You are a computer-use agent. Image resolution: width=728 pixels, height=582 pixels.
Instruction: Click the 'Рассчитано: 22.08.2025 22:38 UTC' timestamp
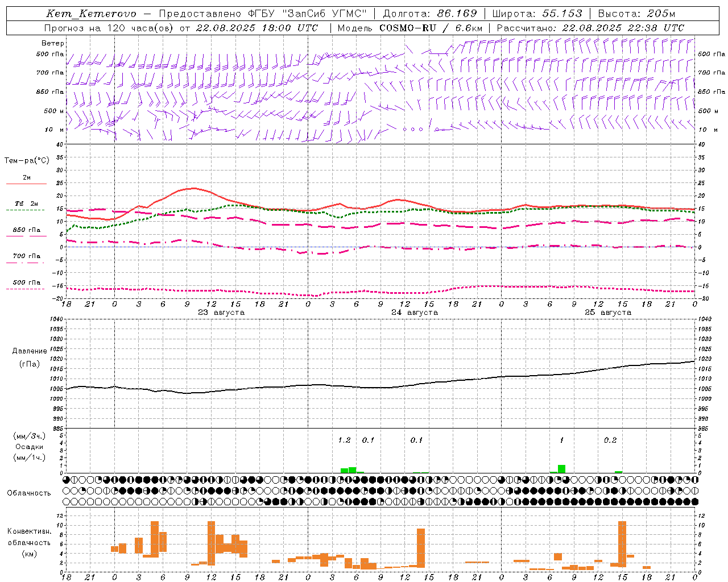(x=590, y=28)
